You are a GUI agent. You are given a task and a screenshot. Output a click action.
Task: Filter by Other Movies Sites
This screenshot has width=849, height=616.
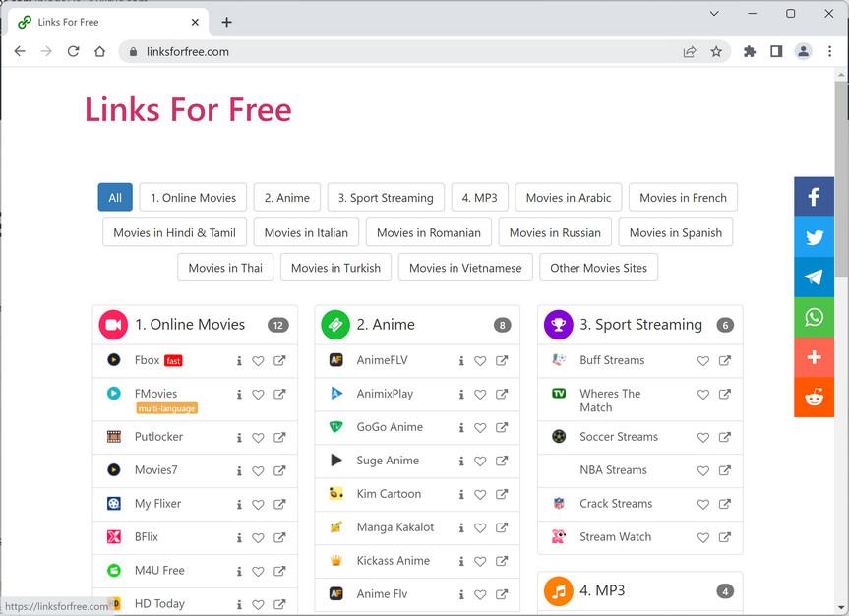(x=599, y=267)
